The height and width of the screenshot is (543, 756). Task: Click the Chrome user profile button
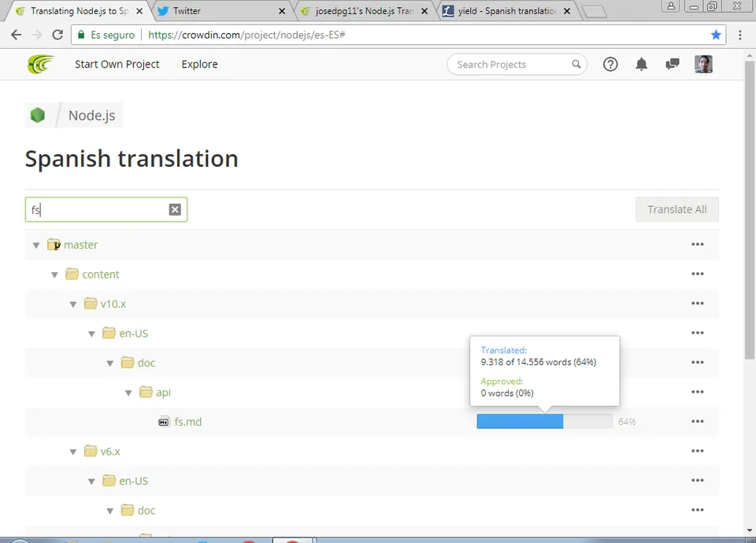pos(671,6)
